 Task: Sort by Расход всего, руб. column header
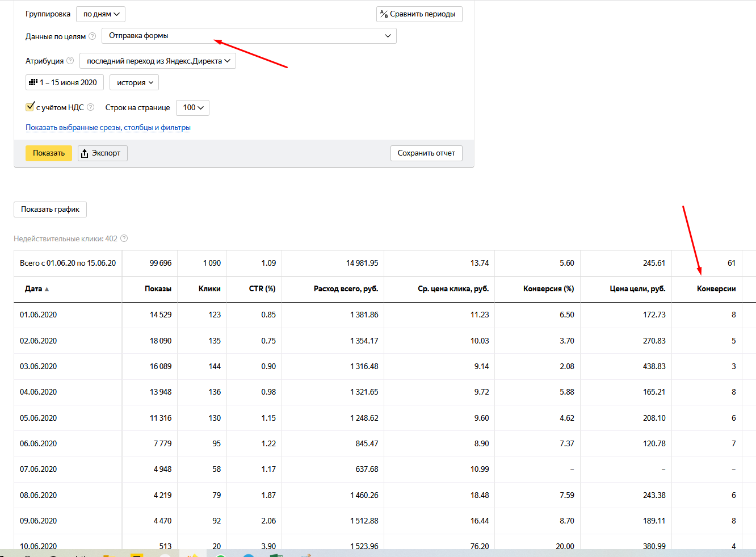pyautogui.click(x=346, y=289)
